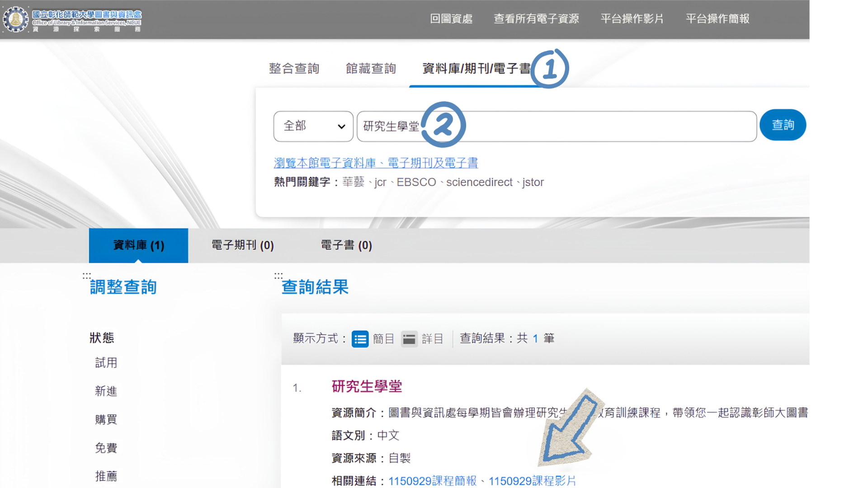Image resolution: width=868 pixels, height=488 pixels.
Task: Switch to 簡目 list view icon
Action: [x=360, y=339]
